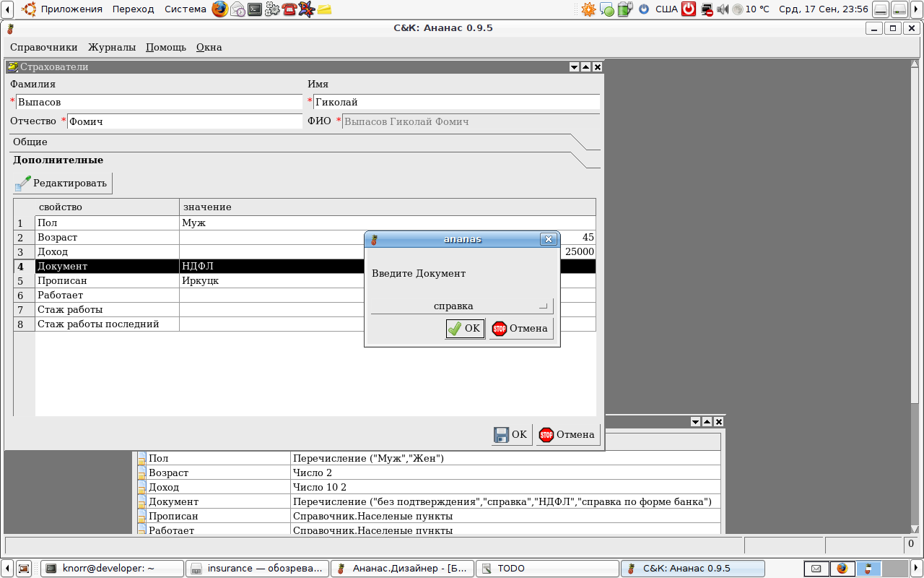The image size is (924, 578).
Task: Select the Прописан row in the table
Action: click(x=108, y=281)
